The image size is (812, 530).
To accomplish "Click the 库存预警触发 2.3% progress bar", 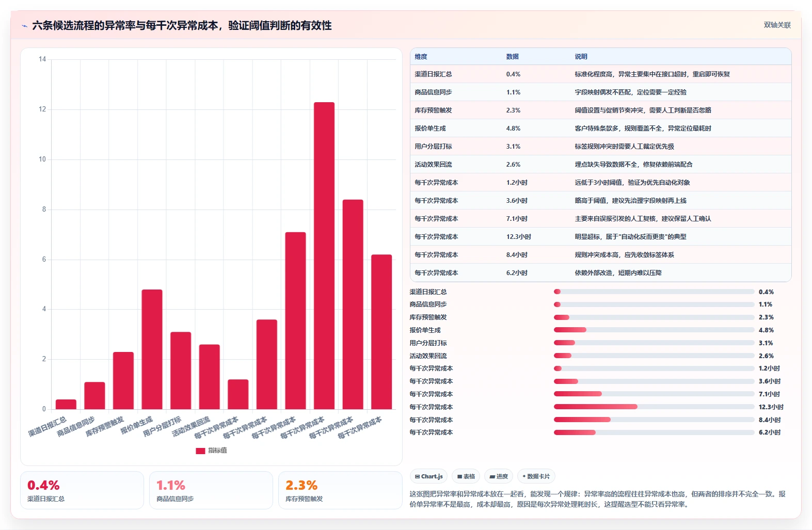I will [654, 317].
